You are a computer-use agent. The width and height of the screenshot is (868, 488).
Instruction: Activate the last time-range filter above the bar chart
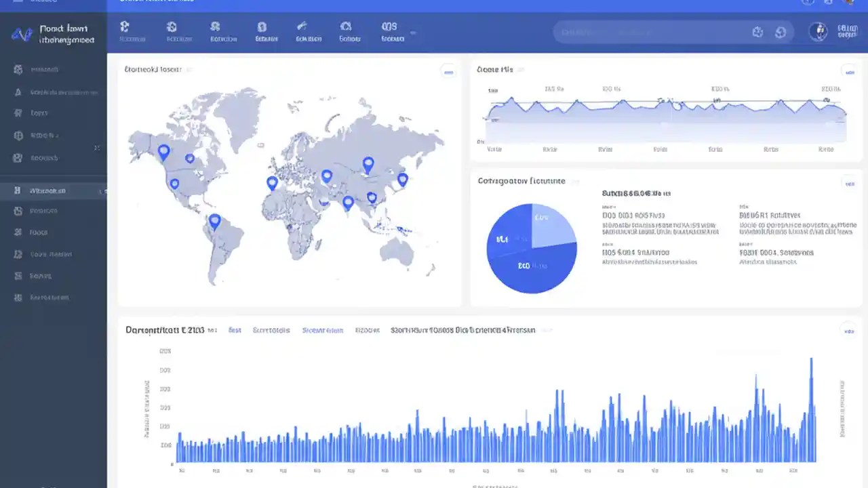coord(367,330)
